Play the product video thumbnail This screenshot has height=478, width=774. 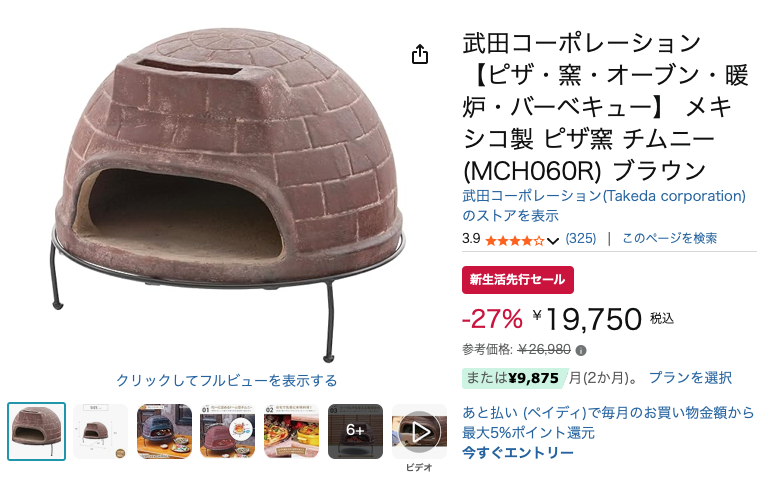pos(420,432)
